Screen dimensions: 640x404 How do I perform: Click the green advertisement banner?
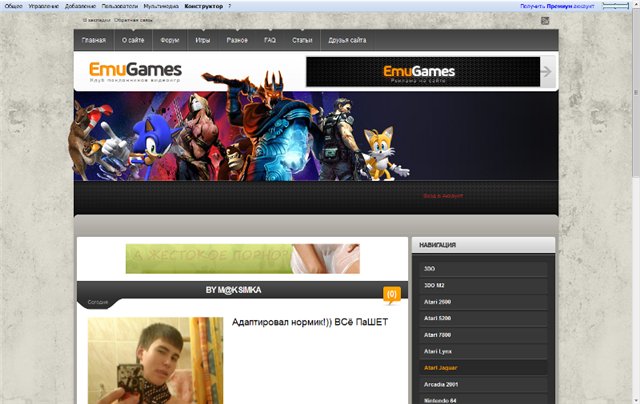click(242, 259)
